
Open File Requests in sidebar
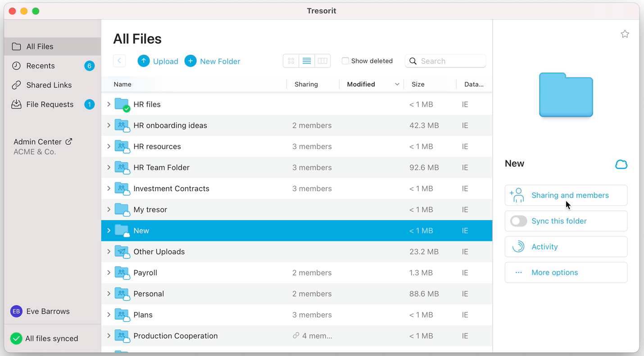53,104
